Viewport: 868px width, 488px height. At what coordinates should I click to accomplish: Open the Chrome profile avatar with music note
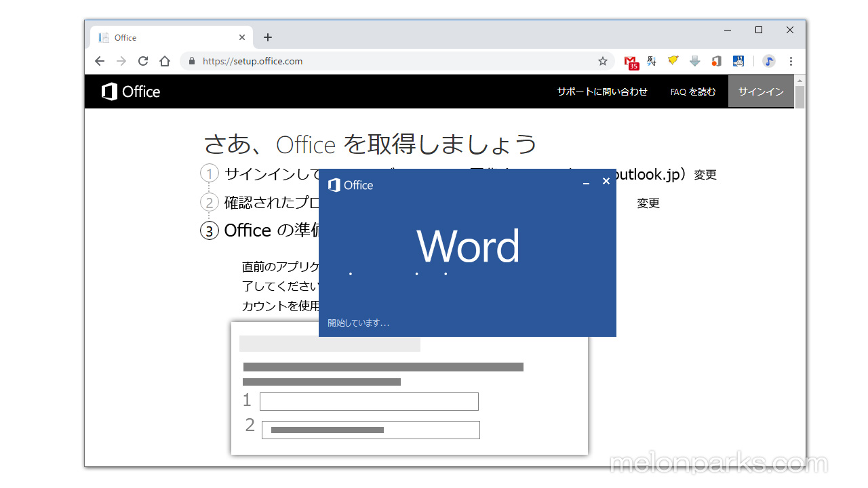tap(769, 61)
